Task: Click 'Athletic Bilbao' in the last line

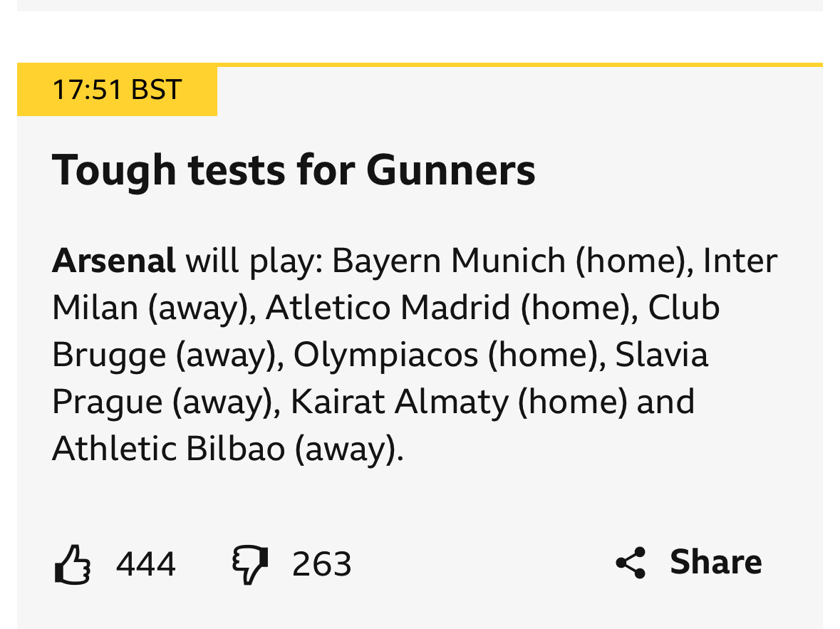Action: pos(169,449)
